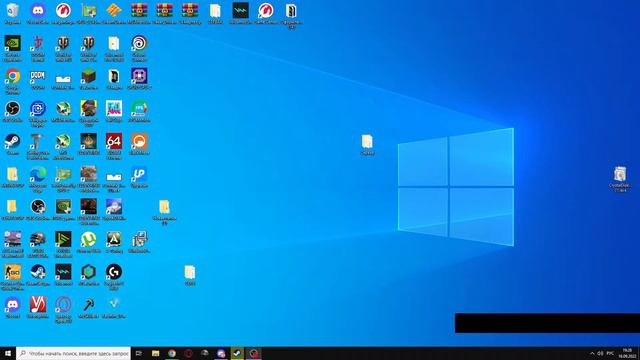
Task: Select the green arrows icon on black
Action: (63, 240)
